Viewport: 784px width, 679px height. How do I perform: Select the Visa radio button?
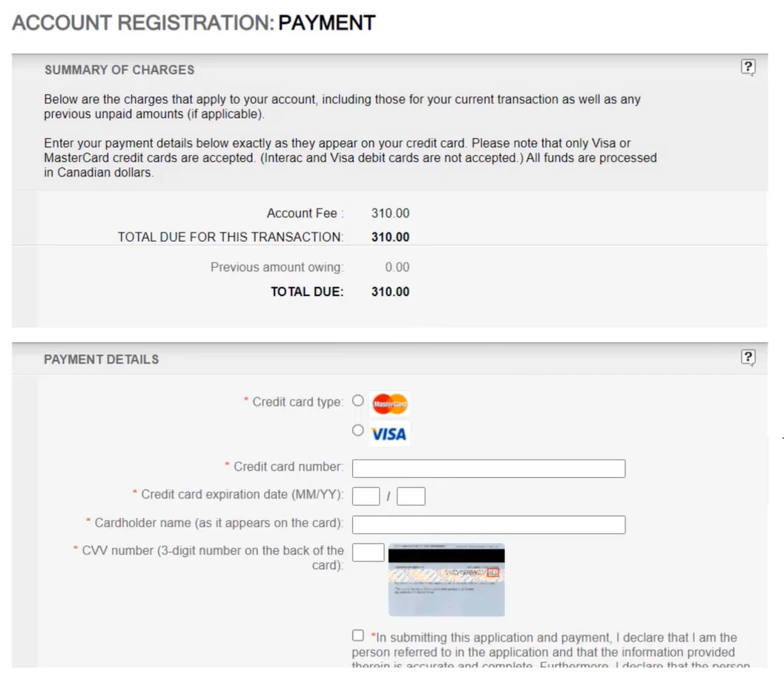point(357,430)
